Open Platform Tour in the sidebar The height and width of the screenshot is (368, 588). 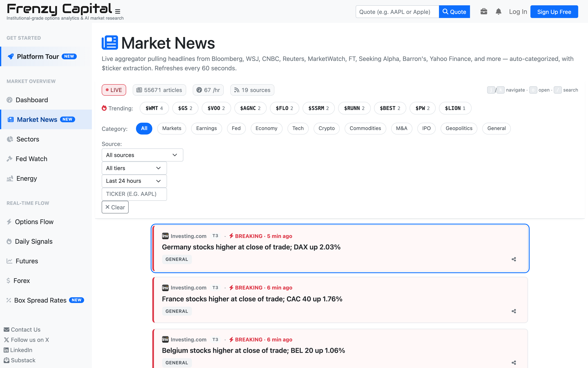pos(46,56)
